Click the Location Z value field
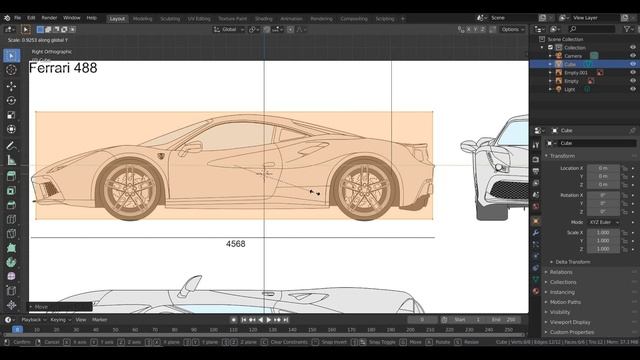This screenshot has width=640, height=360. coord(603,184)
